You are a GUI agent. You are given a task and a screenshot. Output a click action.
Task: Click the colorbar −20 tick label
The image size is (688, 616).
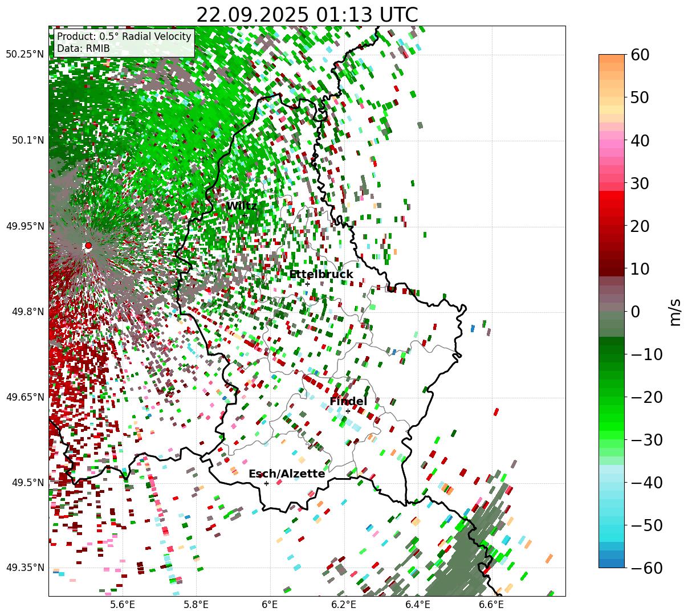click(x=646, y=397)
